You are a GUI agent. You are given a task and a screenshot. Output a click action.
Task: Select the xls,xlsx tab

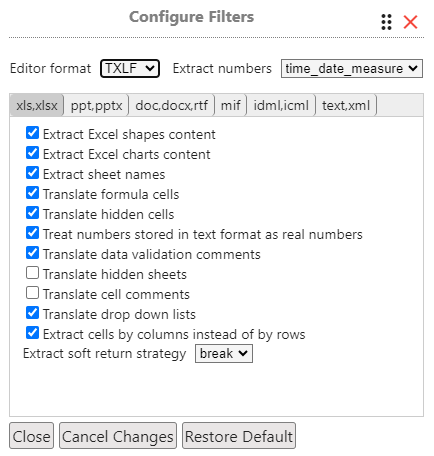click(x=37, y=105)
